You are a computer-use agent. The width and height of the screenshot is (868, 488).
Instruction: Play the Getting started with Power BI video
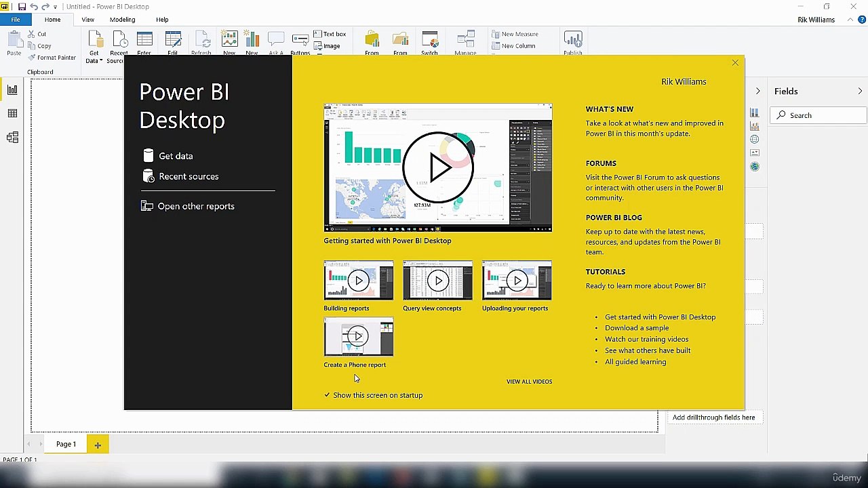pyautogui.click(x=438, y=167)
